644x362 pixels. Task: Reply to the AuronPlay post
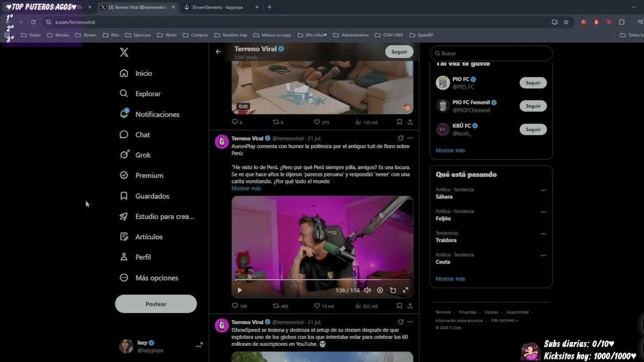pyautogui.click(x=239, y=306)
